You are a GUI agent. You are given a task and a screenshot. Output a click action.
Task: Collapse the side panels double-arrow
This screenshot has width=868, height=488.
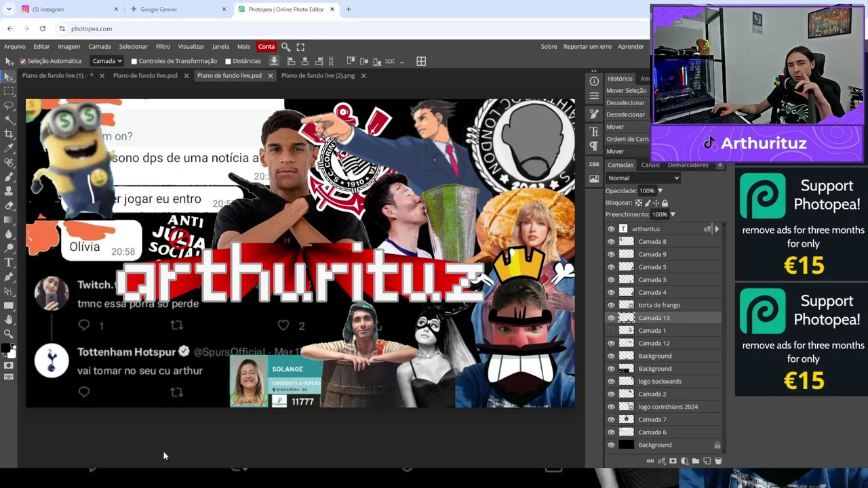(594, 70)
